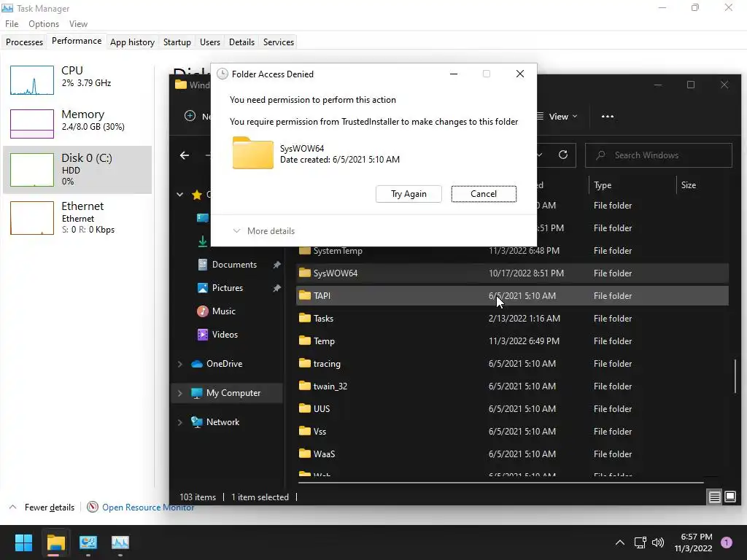Image resolution: width=747 pixels, height=560 pixels.
Task: Open the View dropdown in File Explorer
Action: click(x=557, y=117)
